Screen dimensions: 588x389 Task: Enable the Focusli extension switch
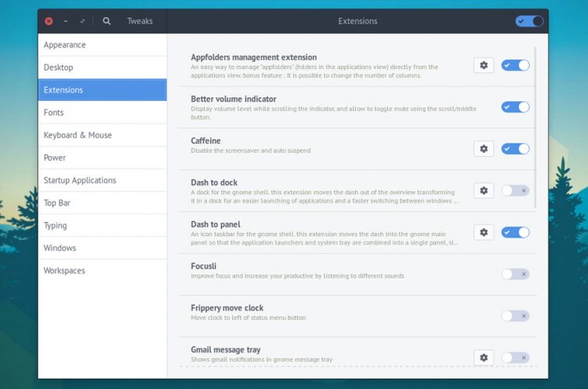pyautogui.click(x=515, y=274)
